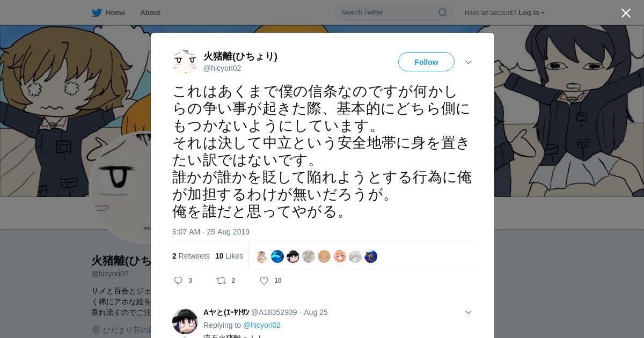Image resolution: width=644 pixels, height=338 pixels.
Task: Click the search magnifier icon
Action: point(443,12)
